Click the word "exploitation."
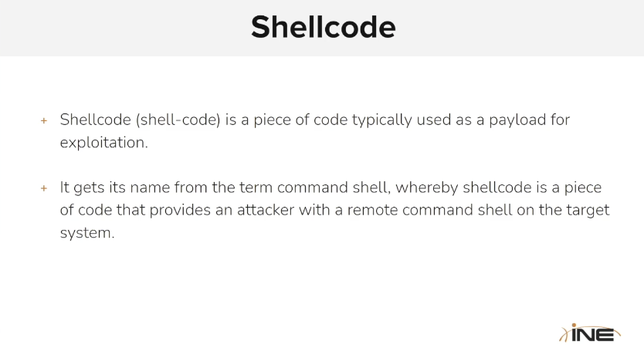 pyautogui.click(x=103, y=143)
